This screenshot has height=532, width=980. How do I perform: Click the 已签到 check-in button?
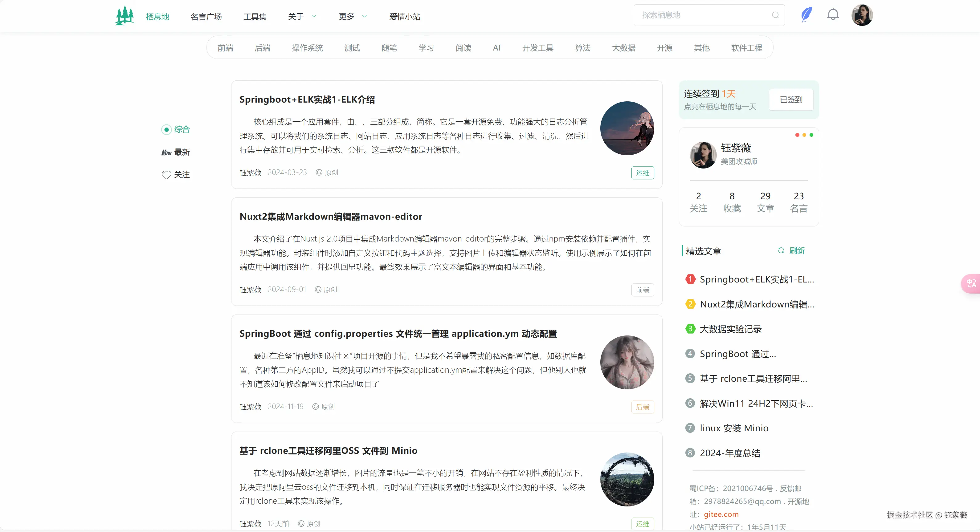(x=791, y=99)
